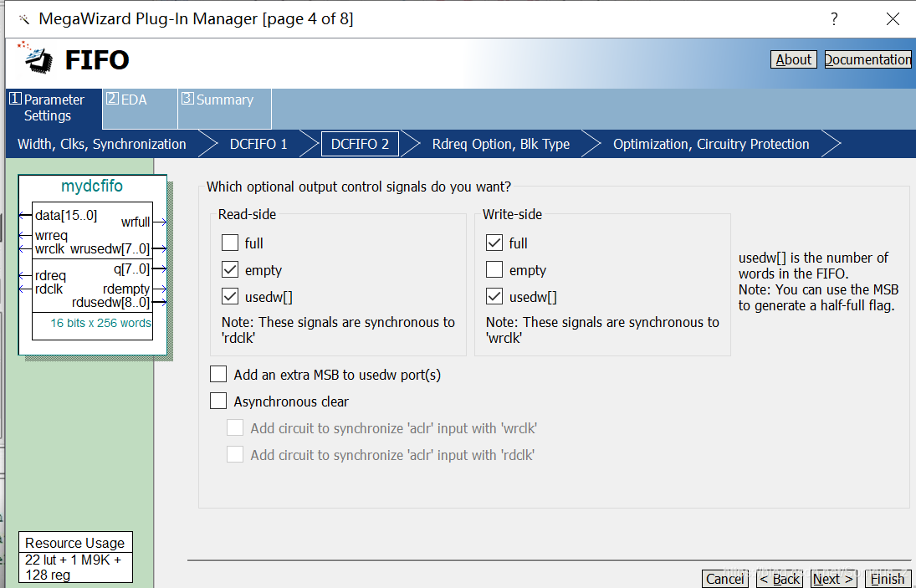Click the rdusedw[8..0] port label

click(111, 303)
